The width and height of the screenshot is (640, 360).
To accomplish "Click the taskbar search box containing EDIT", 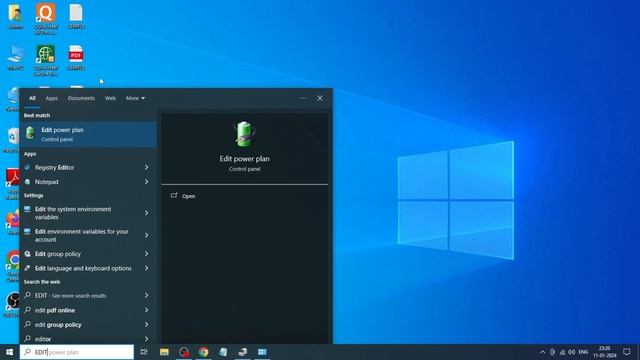I will [x=77, y=352].
